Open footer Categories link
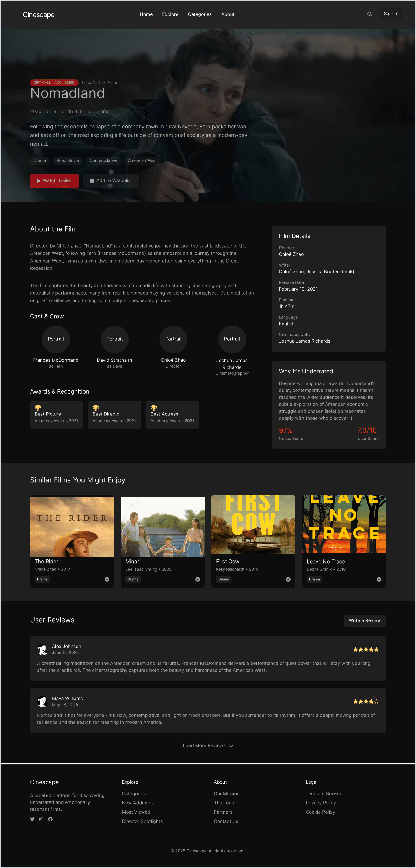This screenshot has height=868, width=416. (134, 793)
